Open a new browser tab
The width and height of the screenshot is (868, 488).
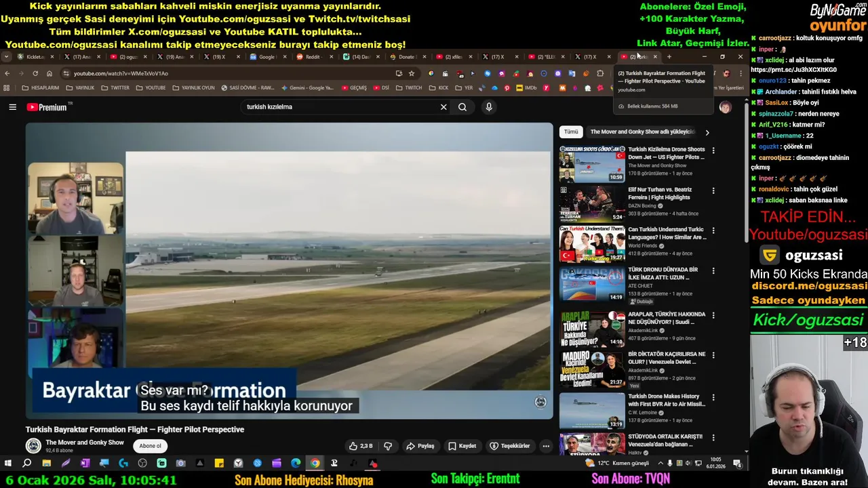(x=669, y=57)
